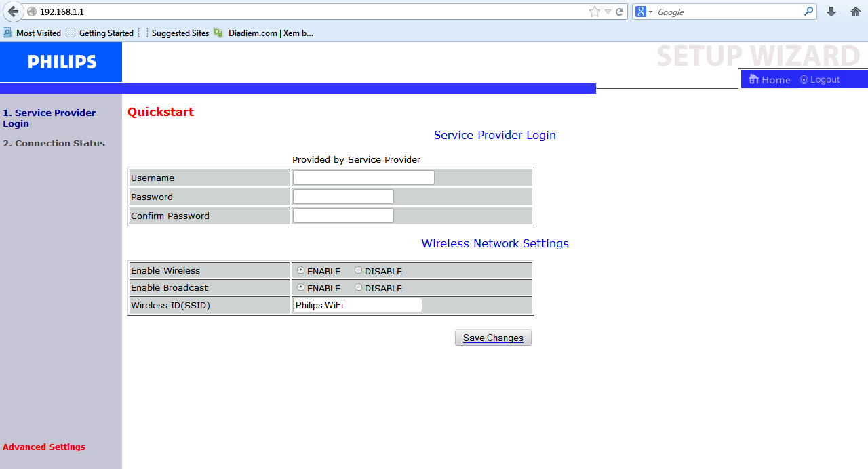Click the Confirm Password field

point(343,216)
